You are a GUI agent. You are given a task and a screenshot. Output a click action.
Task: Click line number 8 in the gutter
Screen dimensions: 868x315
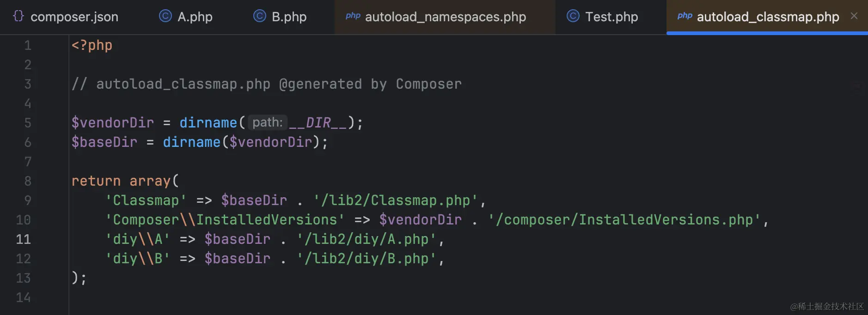pyautogui.click(x=27, y=181)
